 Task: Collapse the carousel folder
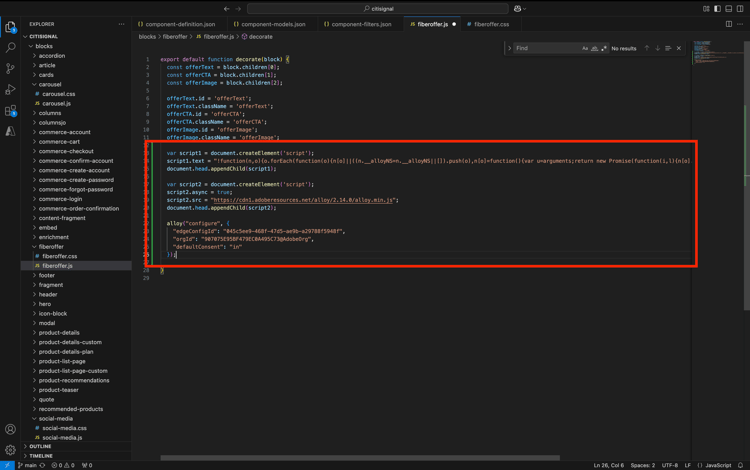coord(49,85)
